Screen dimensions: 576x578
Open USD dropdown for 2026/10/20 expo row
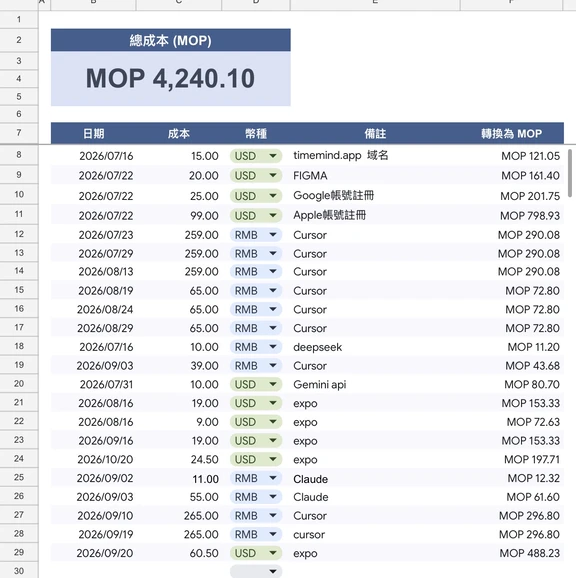click(256, 459)
